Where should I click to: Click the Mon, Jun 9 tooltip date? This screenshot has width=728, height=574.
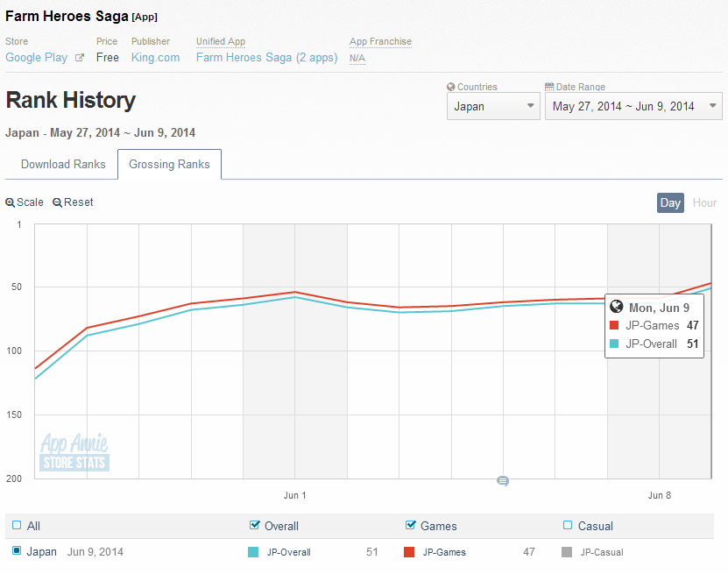click(660, 308)
